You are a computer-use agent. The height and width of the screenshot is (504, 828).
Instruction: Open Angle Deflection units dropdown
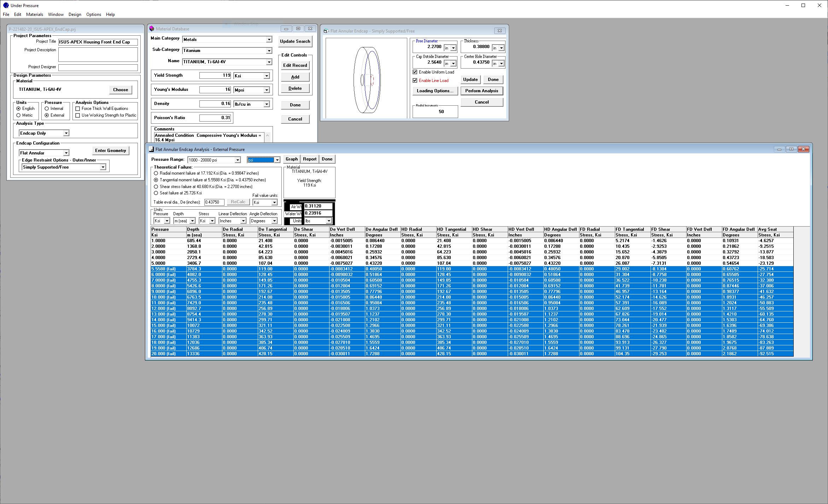pyautogui.click(x=274, y=221)
